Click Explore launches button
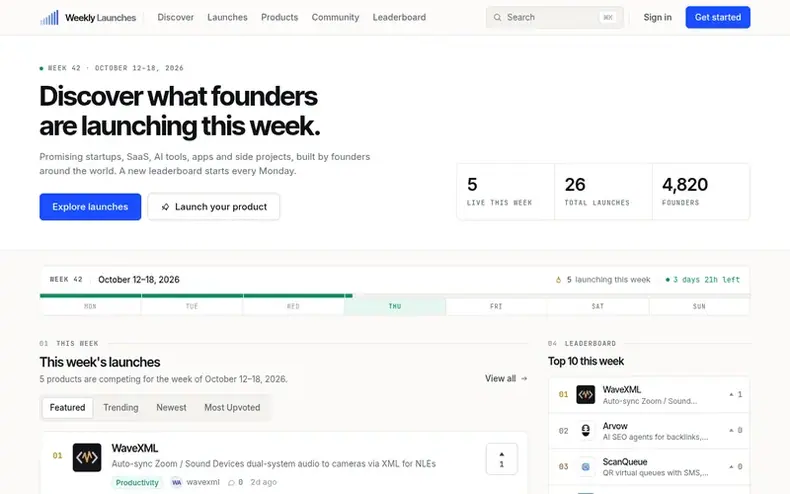 pyautogui.click(x=90, y=207)
